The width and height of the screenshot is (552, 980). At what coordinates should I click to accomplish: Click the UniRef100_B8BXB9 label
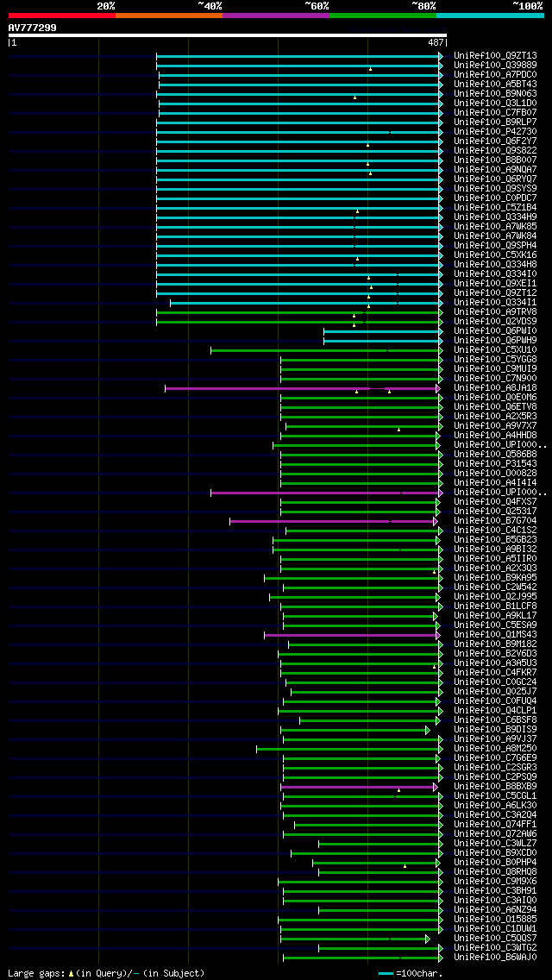[x=496, y=786]
